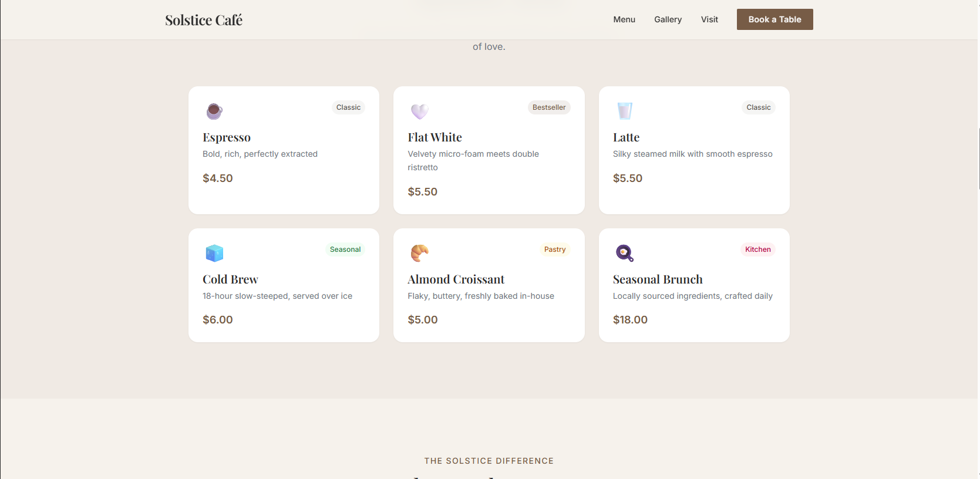Viewport: 980px width, 479px height.
Task: Click the Bestseller badge on Flat White
Action: point(549,107)
